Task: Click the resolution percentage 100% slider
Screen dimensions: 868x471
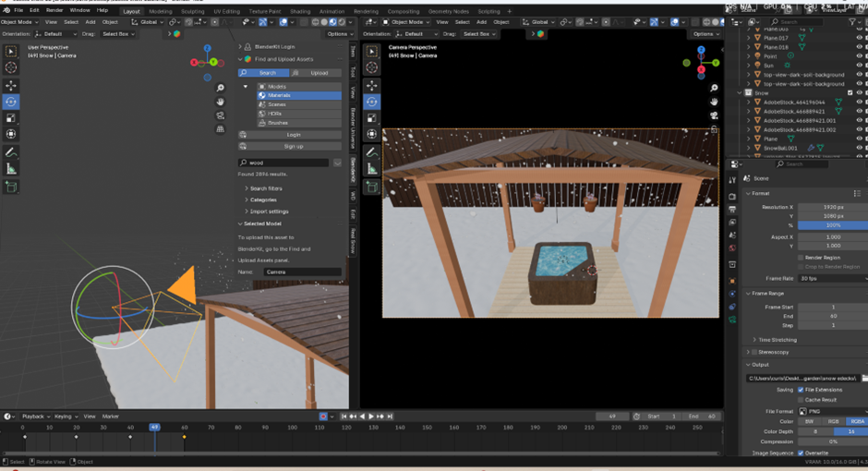Action: (x=832, y=225)
